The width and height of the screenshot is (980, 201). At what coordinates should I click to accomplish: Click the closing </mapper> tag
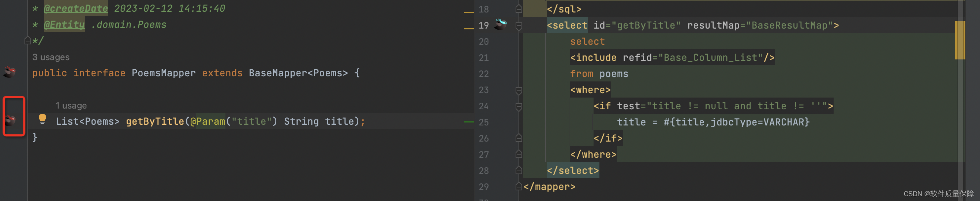pyautogui.click(x=549, y=186)
